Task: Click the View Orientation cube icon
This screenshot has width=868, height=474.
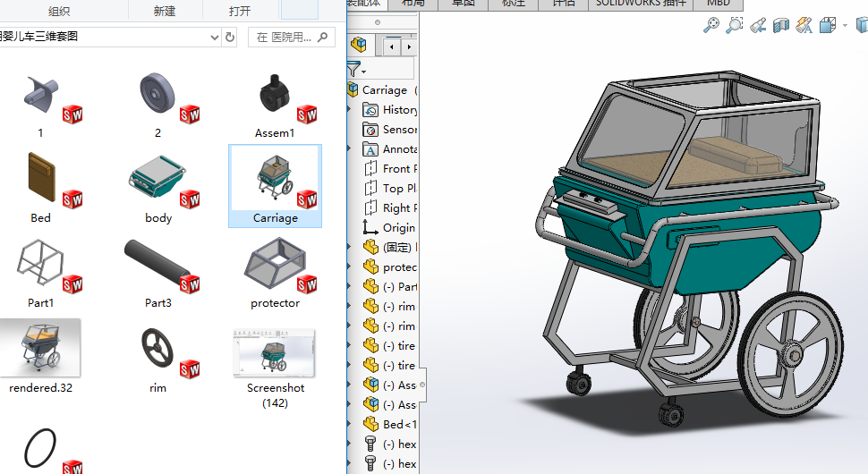Action: click(828, 25)
